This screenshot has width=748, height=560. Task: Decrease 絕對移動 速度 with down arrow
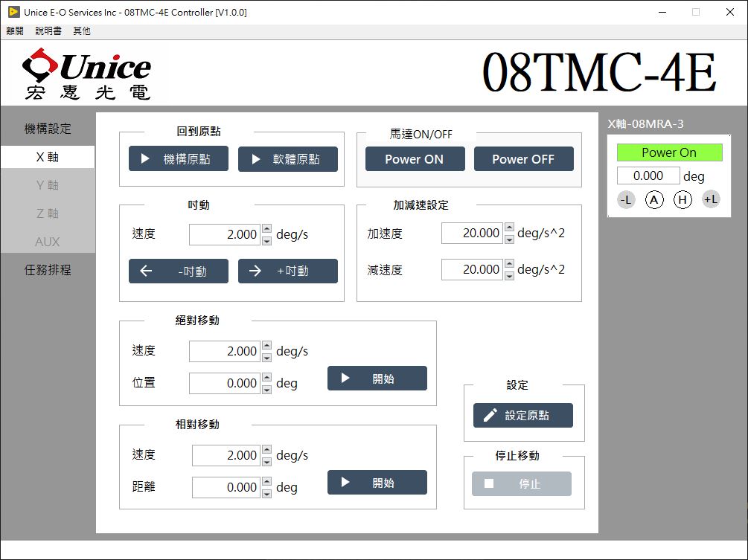[267, 357]
